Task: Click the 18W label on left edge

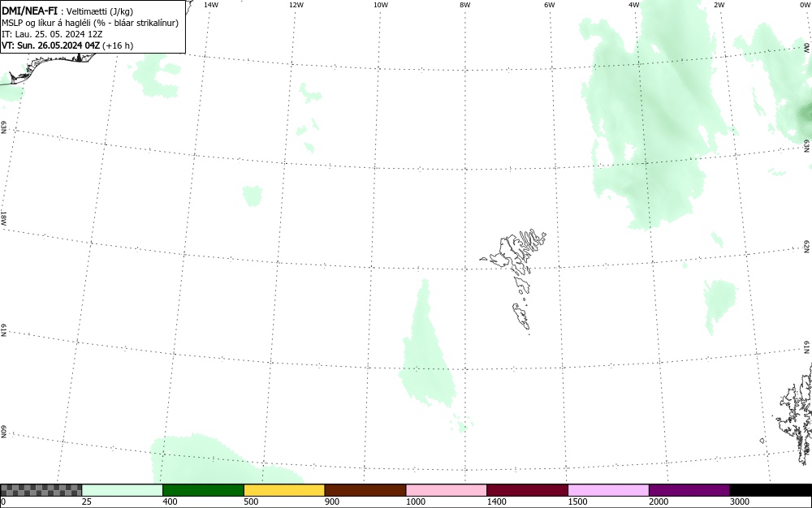Action: click(3, 217)
